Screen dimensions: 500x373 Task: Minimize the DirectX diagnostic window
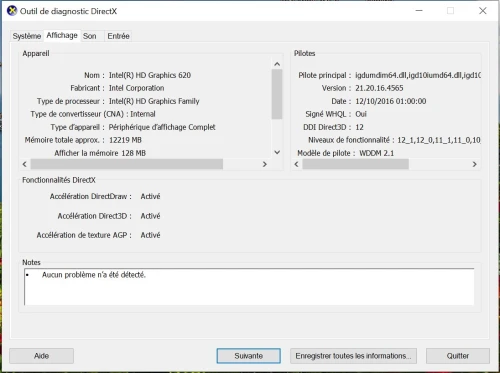(x=419, y=11)
